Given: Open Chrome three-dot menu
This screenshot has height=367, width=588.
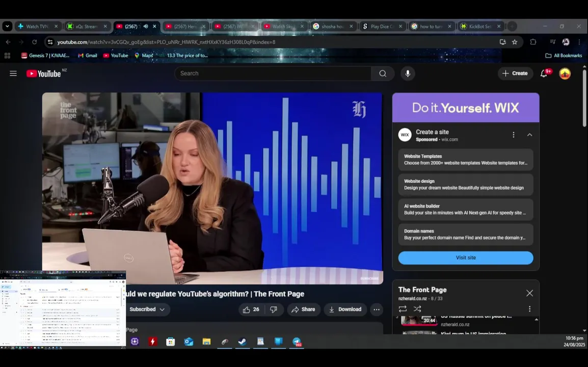Looking at the screenshot, I should pos(579,42).
